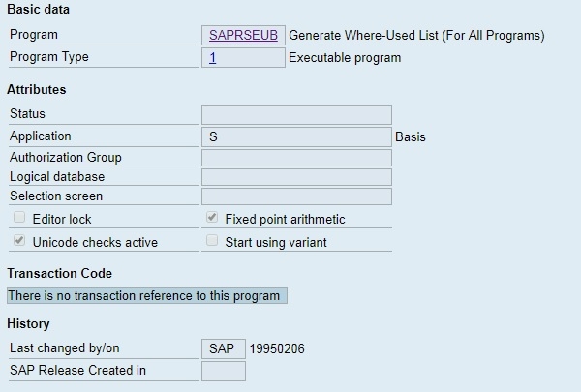This screenshot has width=581, height=392.
Task: Select the SAP Release Created in field
Action: [223, 371]
